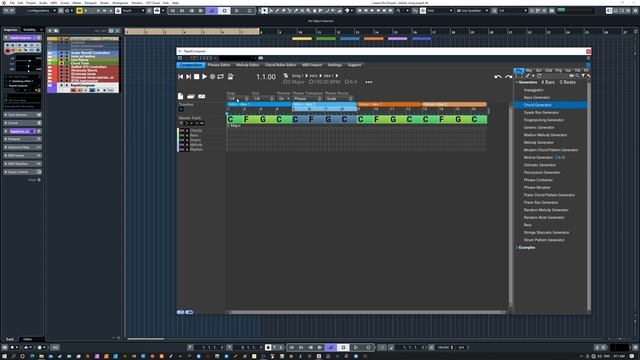Switch to the Phrase Editor tab
This screenshot has height=360, width=640.
click(219, 65)
